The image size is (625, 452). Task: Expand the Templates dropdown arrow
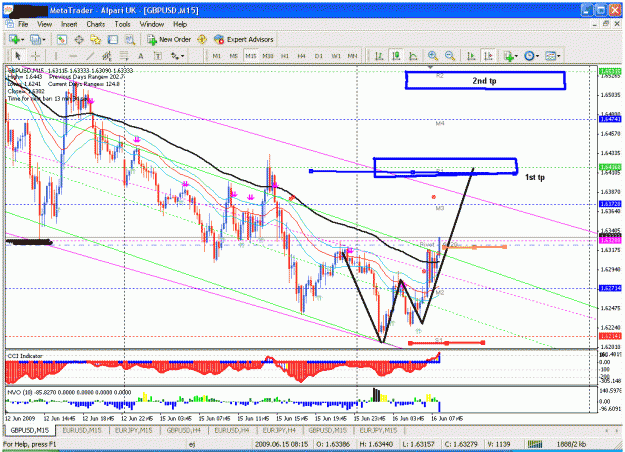click(559, 56)
